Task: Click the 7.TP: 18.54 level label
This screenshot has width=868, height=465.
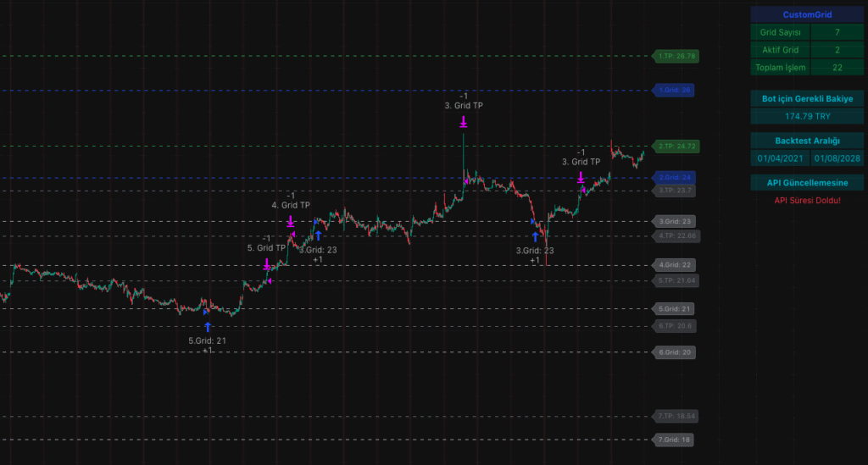Action: click(x=676, y=416)
